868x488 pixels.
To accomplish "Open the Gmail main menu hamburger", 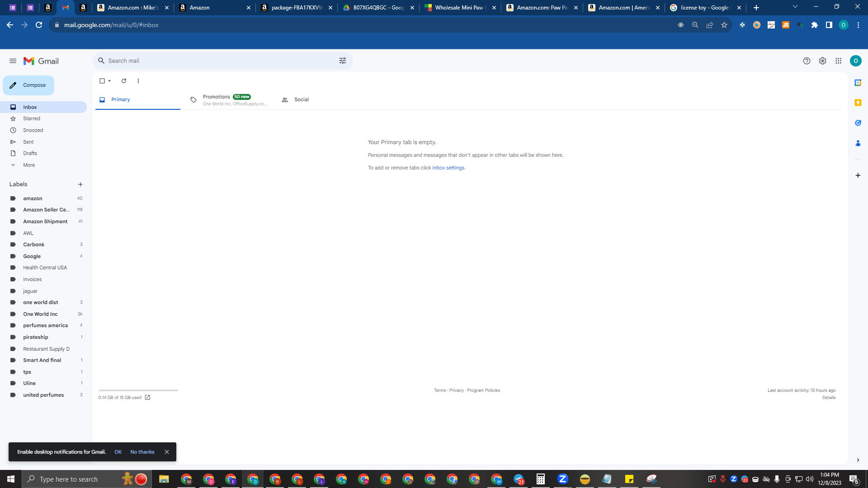I will click(x=13, y=61).
